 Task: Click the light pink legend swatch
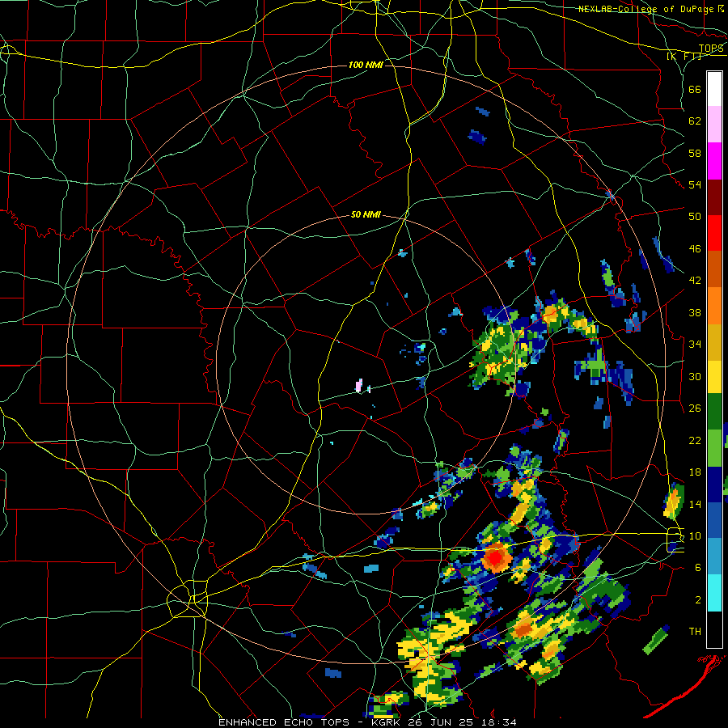pyautogui.click(x=714, y=125)
